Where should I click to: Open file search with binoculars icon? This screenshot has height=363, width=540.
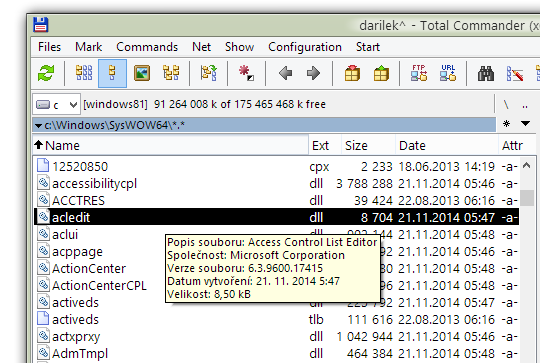point(486,74)
